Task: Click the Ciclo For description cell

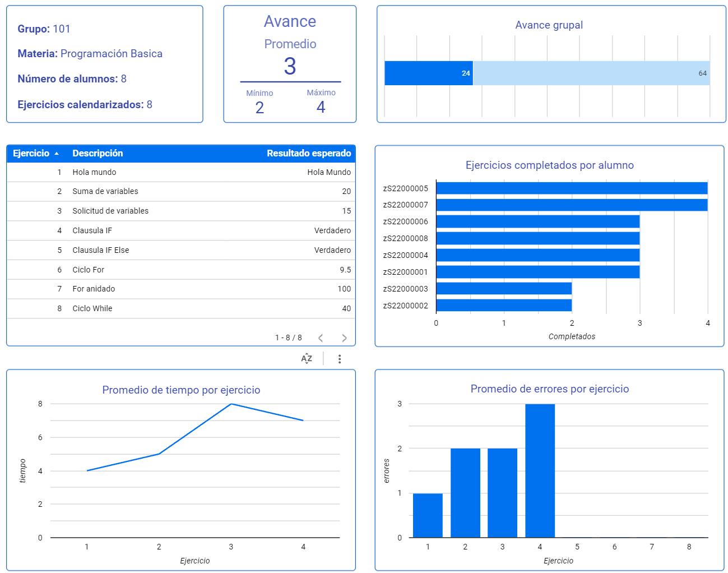Action: tap(89, 270)
